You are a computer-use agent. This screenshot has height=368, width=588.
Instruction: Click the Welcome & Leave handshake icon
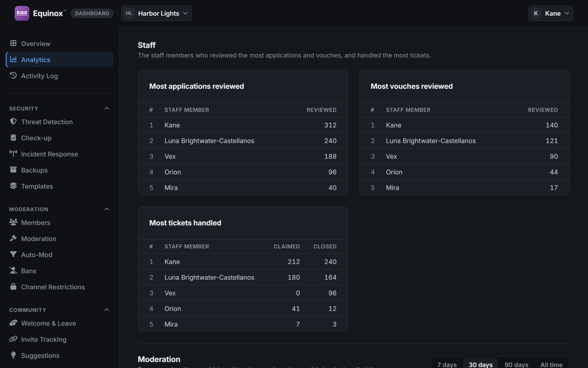pyautogui.click(x=13, y=323)
